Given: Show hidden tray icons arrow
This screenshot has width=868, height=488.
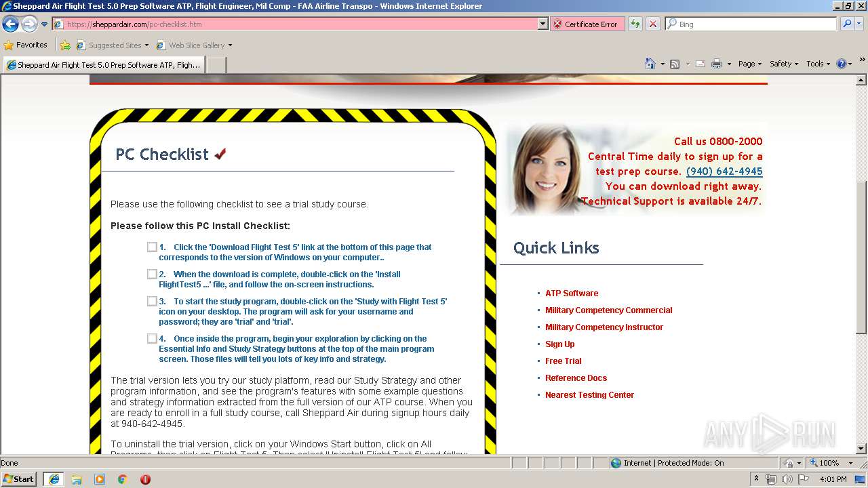Looking at the screenshot, I should point(757,479).
